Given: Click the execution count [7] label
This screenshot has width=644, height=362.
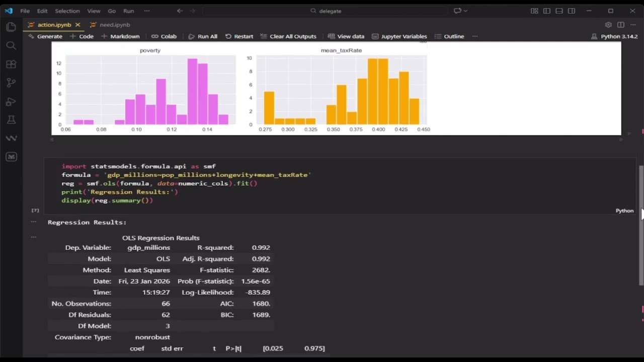Looking at the screenshot, I should [x=35, y=211].
